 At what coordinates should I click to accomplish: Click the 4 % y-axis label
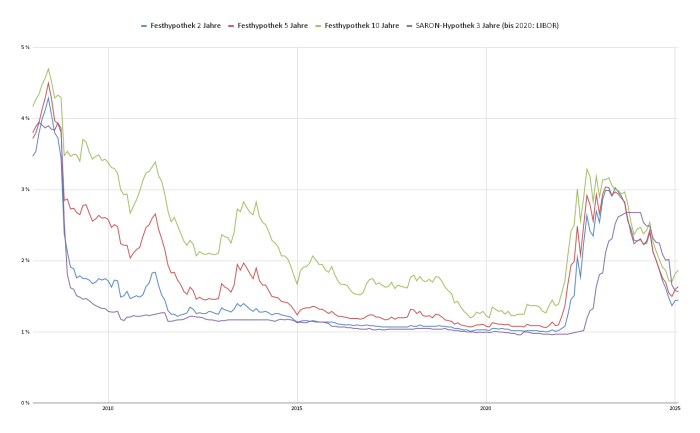pos(25,118)
